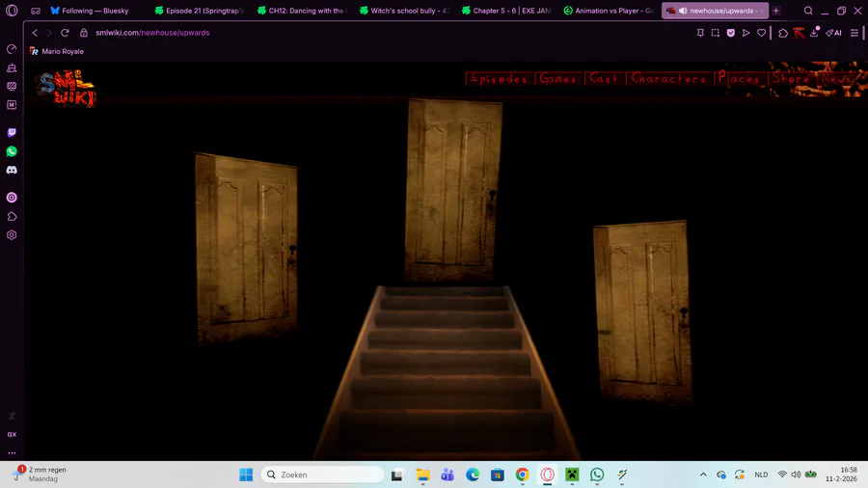This screenshot has width=868, height=488.
Task: Switch to Following — Bluesky tab
Action: coord(90,11)
